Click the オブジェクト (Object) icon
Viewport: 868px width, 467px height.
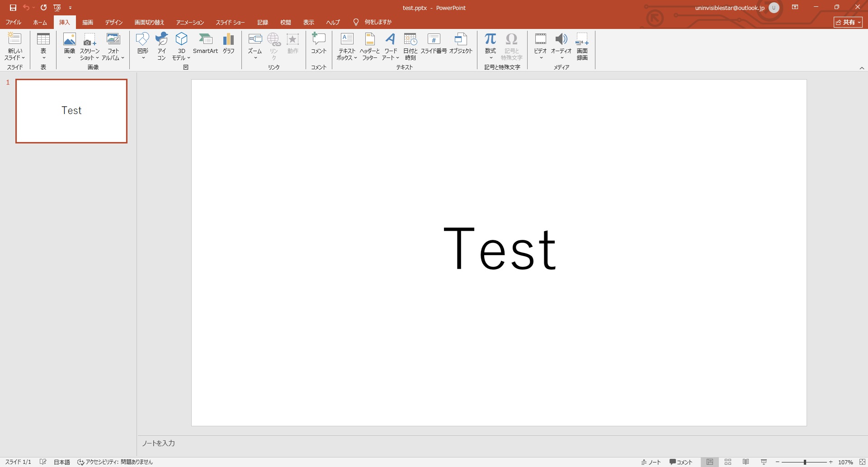click(461, 44)
